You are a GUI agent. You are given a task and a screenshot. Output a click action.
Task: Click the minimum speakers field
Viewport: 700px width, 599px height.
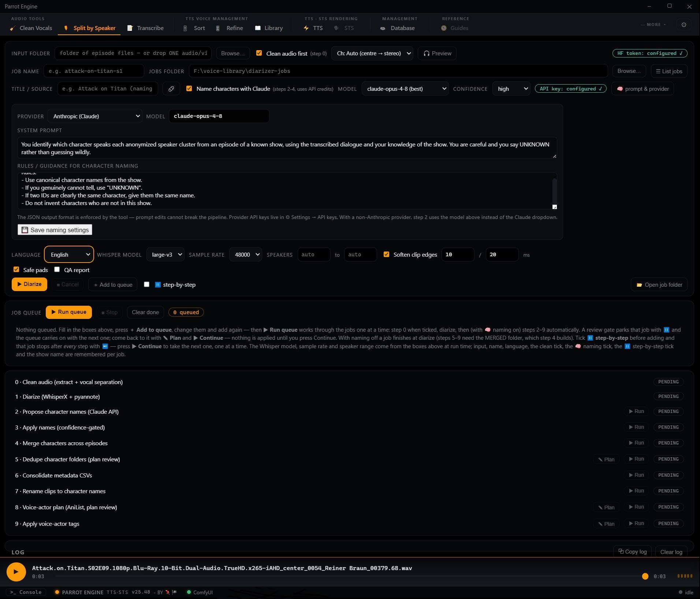[x=314, y=255]
